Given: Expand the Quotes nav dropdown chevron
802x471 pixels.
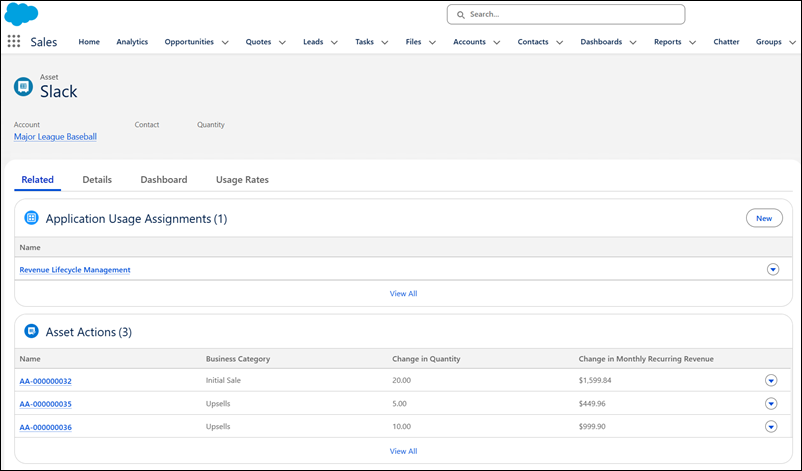Looking at the screenshot, I should (282, 42).
